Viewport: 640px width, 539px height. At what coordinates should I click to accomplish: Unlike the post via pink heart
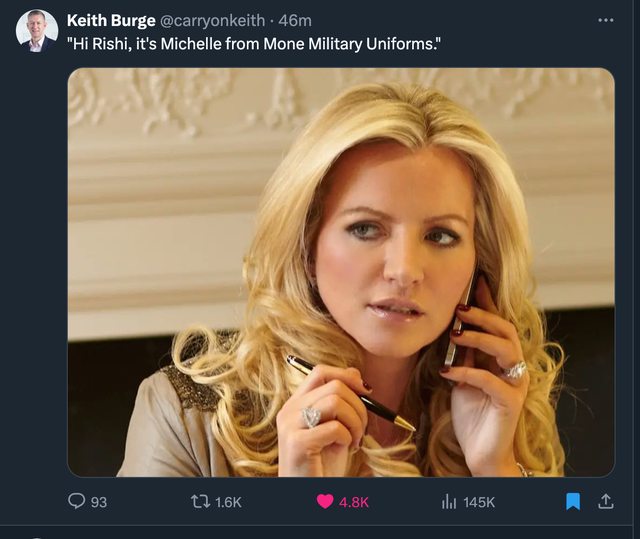pyautogui.click(x=325, y=502)
